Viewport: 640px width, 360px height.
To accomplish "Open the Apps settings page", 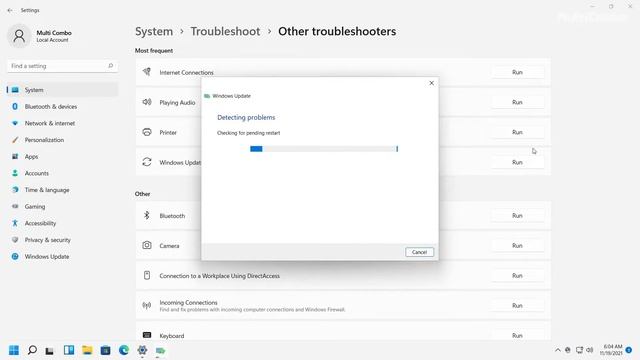I will pos(62,157).
